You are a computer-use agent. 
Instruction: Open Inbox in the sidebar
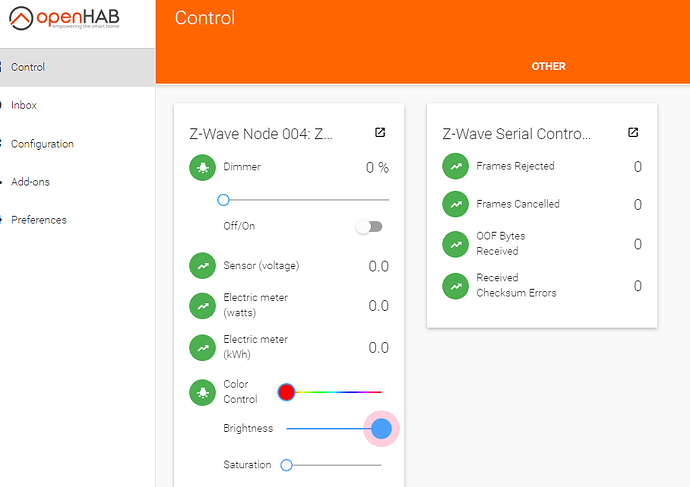click(x=24, y=105)
